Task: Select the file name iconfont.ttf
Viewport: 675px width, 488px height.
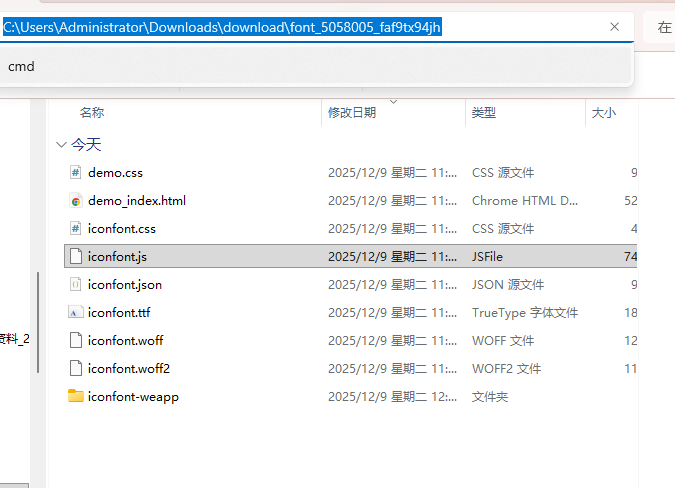Action: [x=119, y=313]
